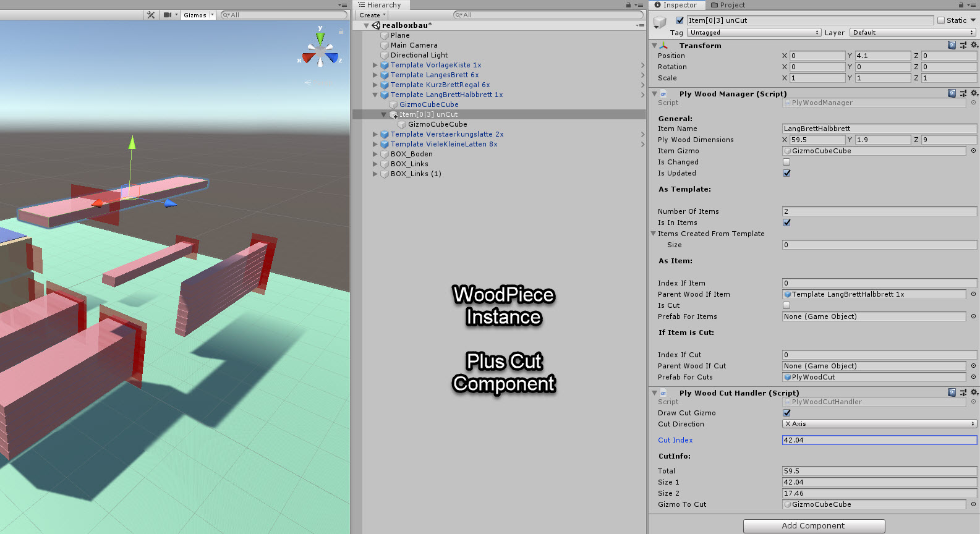The image size is (980, 534).
Task: Open the Cut Direction X Axis dropdown
Action: point(879,424)
